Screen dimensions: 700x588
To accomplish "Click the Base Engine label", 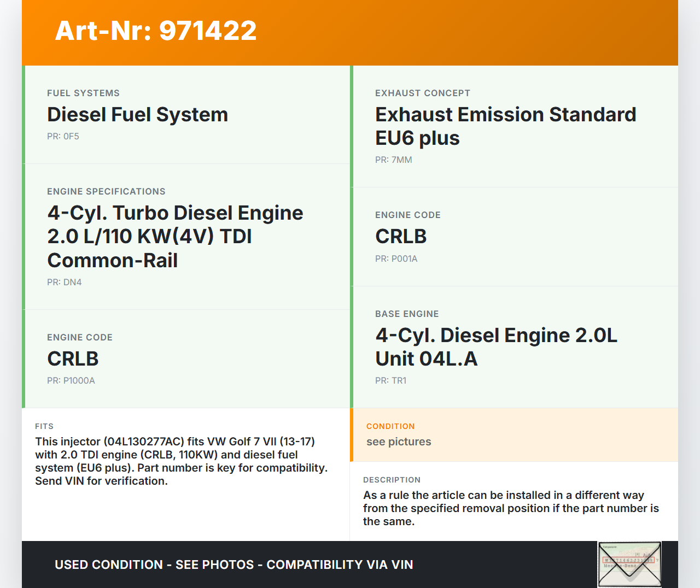I will point(407,314).
